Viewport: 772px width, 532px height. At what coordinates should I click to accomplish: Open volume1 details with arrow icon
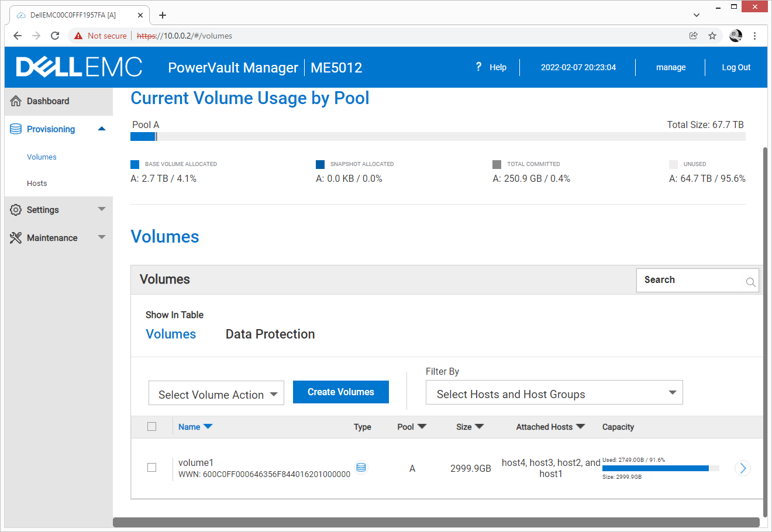[x=742, y=468]
